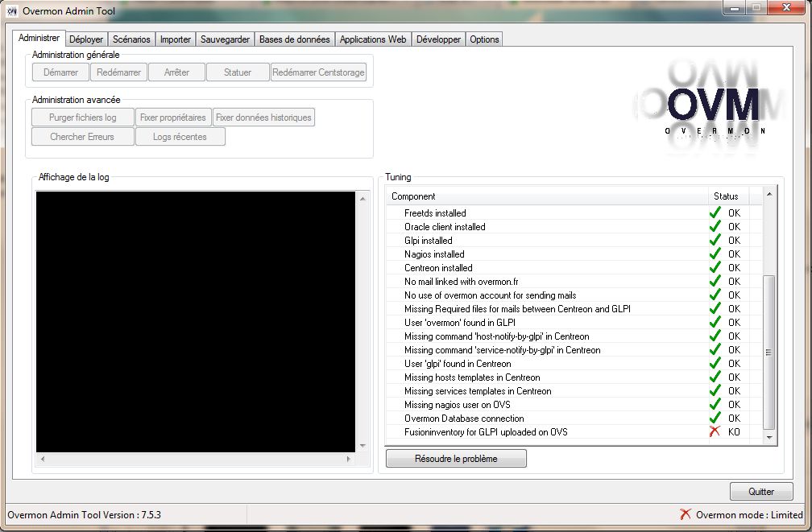
Task: Minimize the Overmon Admin Tool window
Action: pos(735,8)
